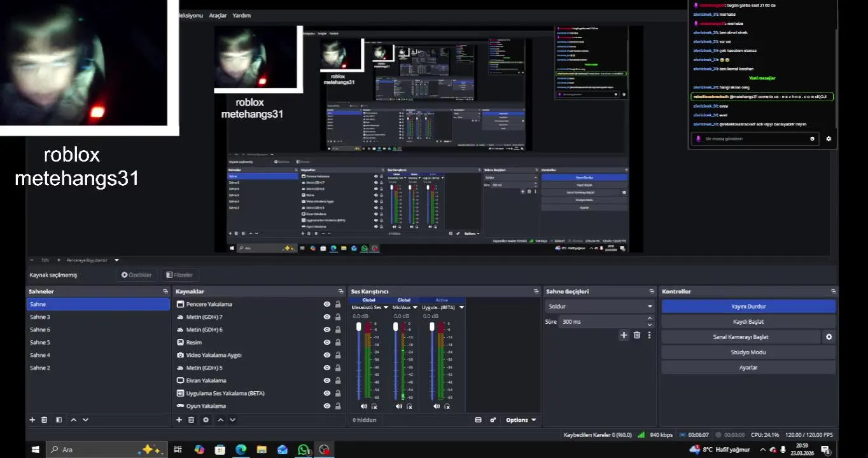Open virtual camera settings gear
The height and width of the screenshot is (458, 868).
(x=829, y=337)
